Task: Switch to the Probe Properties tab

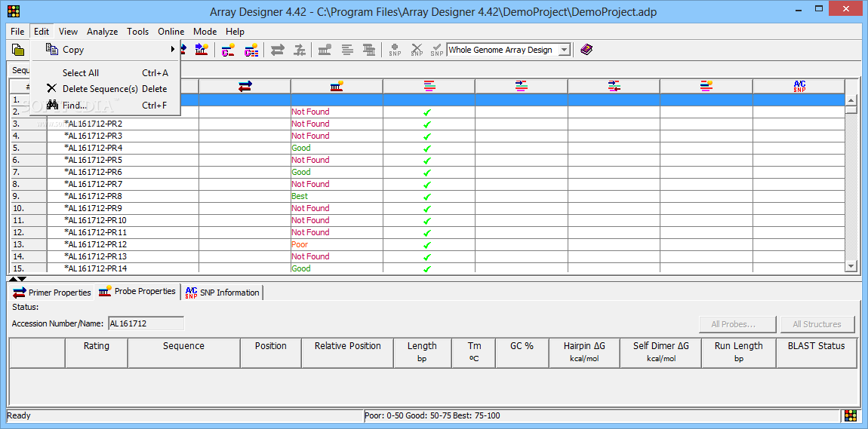Action: pyautogui.click(x=137, y=291)
